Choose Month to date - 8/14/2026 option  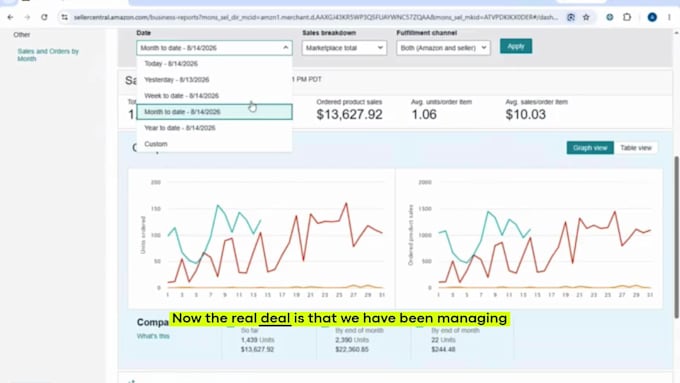point(214,112)
